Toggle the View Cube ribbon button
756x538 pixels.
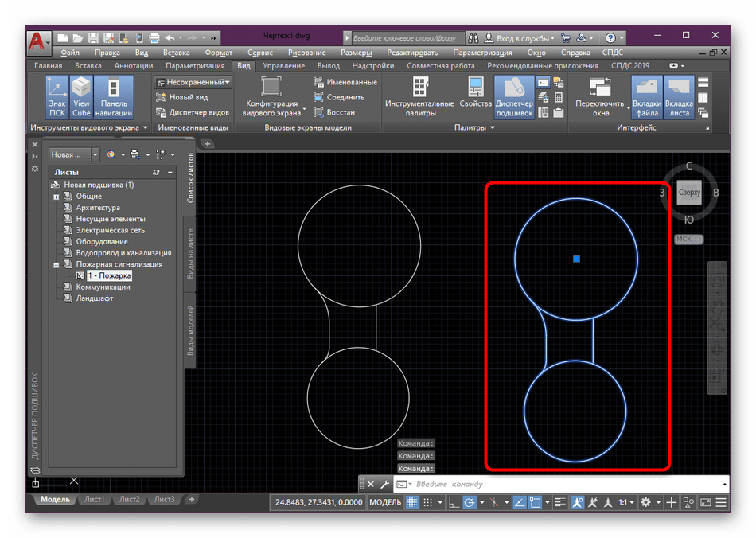pos(81,97)
